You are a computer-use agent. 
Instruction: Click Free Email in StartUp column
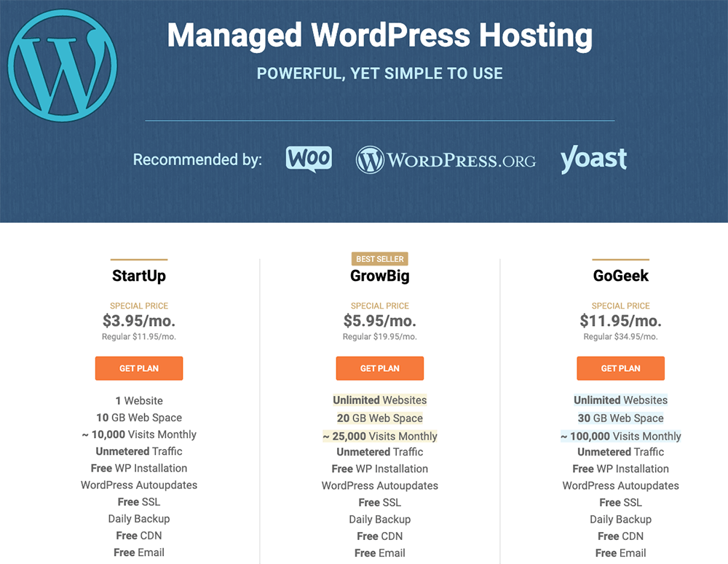coord(139,552)
